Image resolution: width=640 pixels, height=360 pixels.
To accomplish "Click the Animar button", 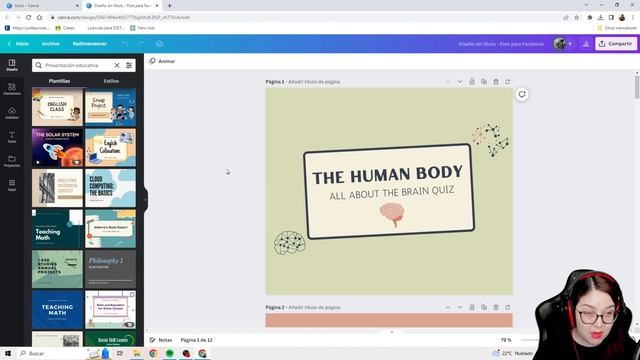I will pos(162,61).
